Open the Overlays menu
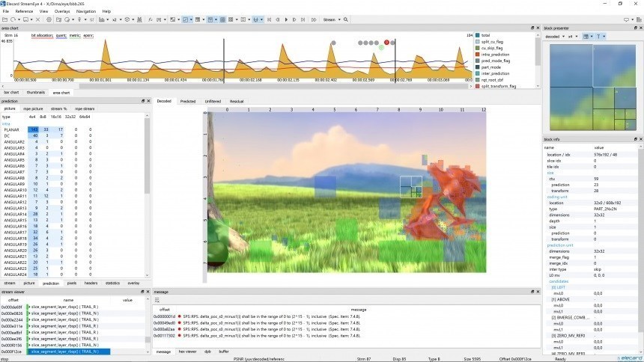644x362 pixels. 62,11
